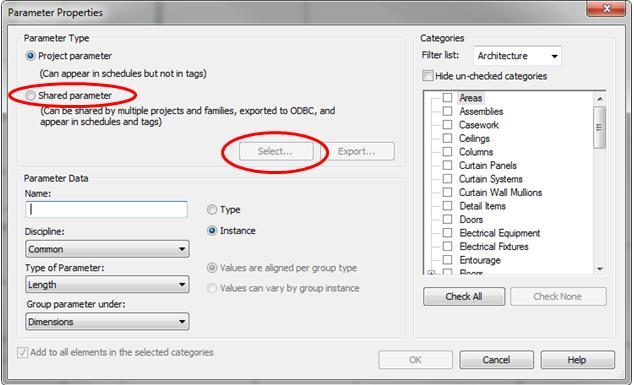The width and height of the screenshot is (634, 385).
Task: Check the Detail Items category box
Action: point(447,206)
